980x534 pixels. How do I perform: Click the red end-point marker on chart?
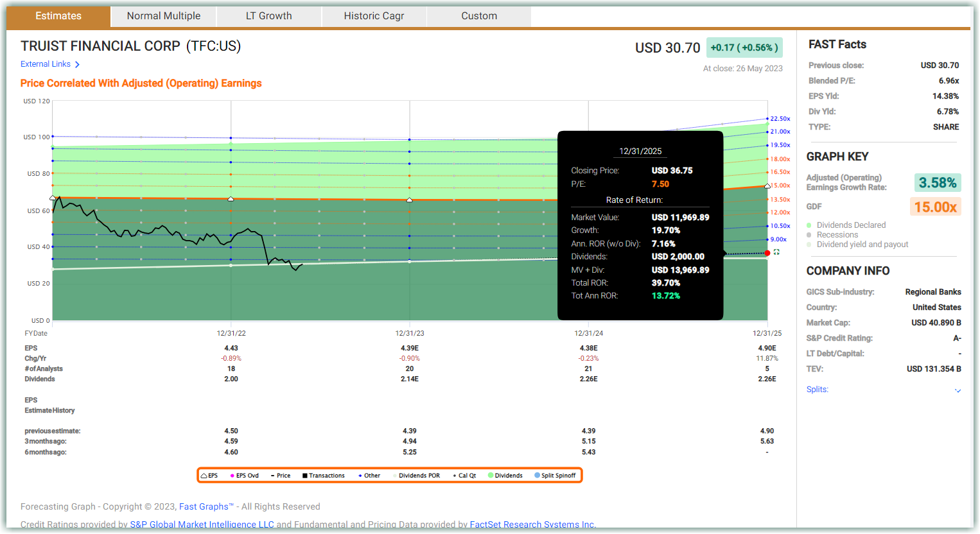click(x=767, y=253)
